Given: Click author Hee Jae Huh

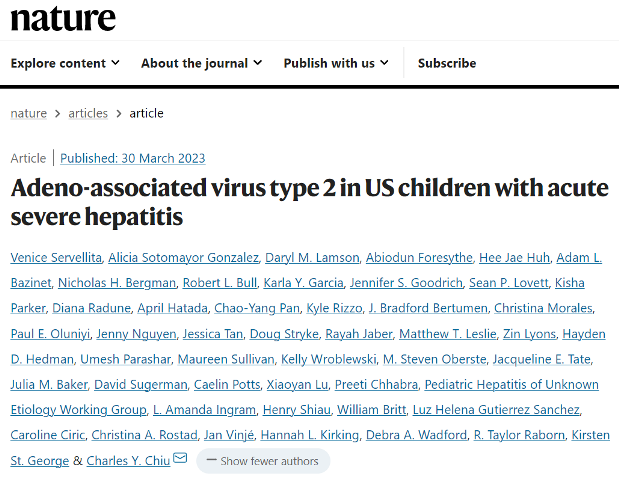Looking at the screenshot, I should tap(514, 258).
